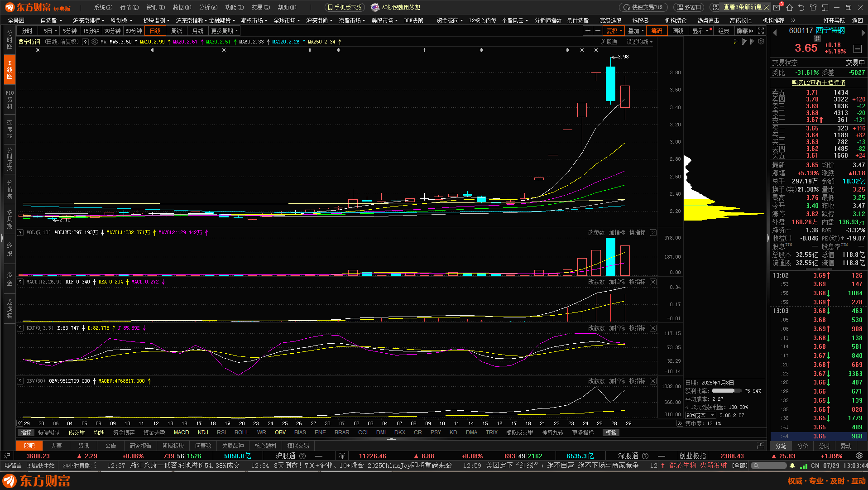The image size is (868, 490).
Task: Expand 更多周期 period dropdown
Action: click(224, 31)
